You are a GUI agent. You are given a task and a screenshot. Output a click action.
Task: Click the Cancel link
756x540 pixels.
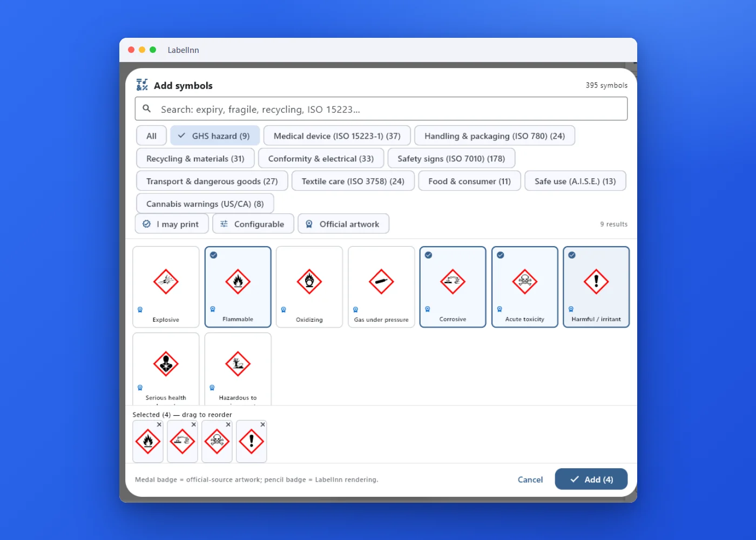530,480
